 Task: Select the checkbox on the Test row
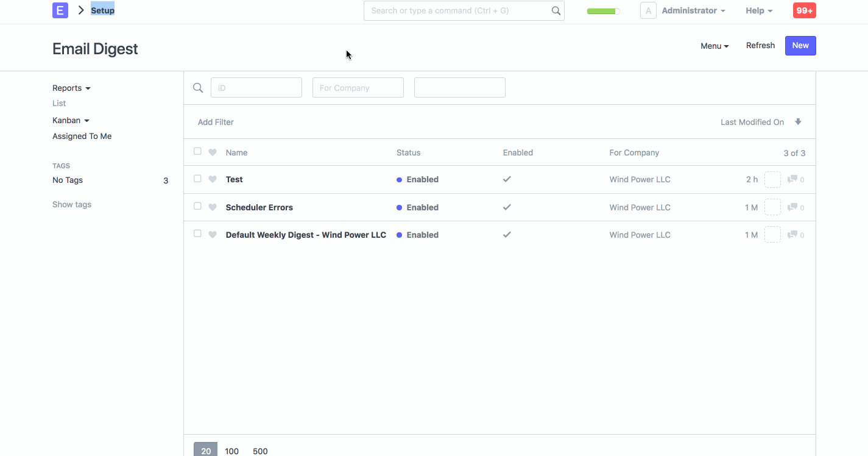click(x=197, y=178)
